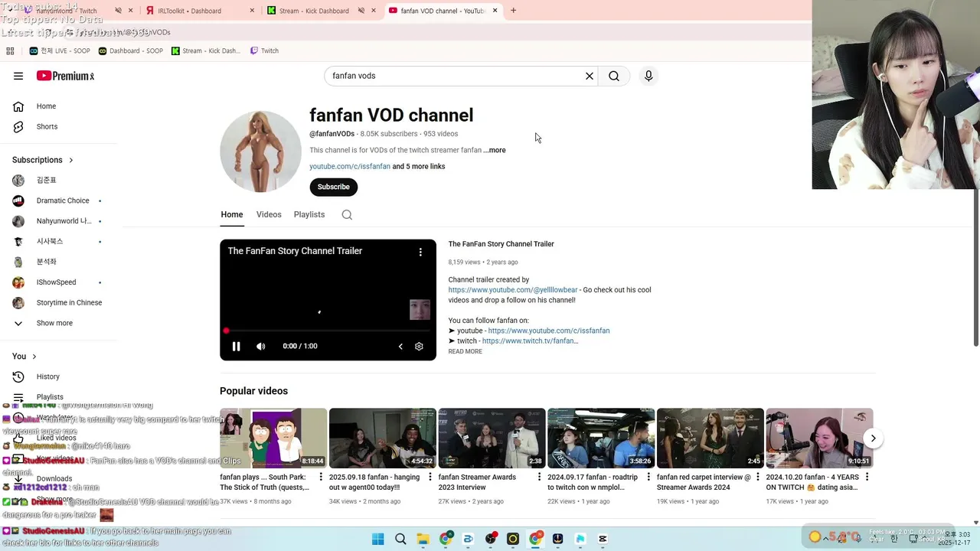This screenshot has height=551, width=980.
Task: Close the IRLToolkit Dashboard tab
Action: pyautogui.click(x=253, y=11)
